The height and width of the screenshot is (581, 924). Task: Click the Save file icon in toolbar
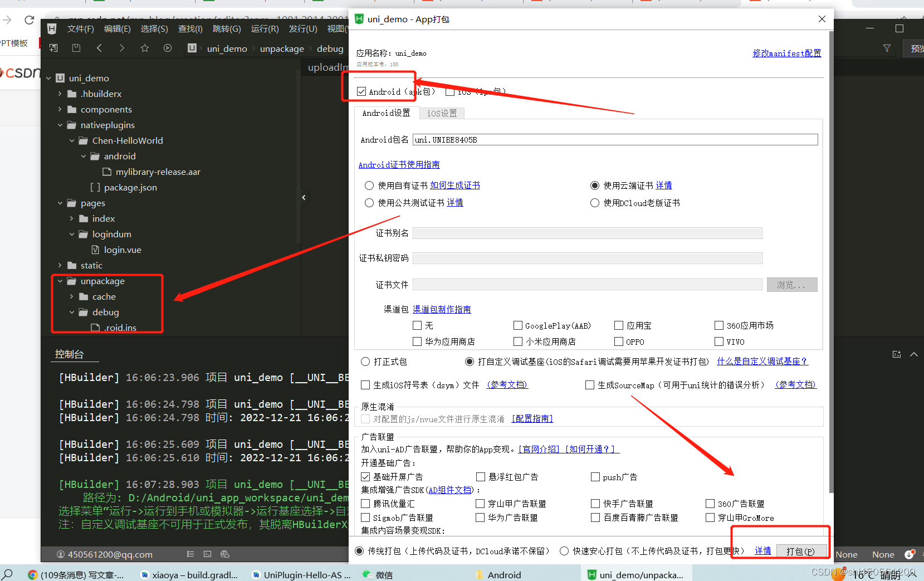[x=76, y=48]
